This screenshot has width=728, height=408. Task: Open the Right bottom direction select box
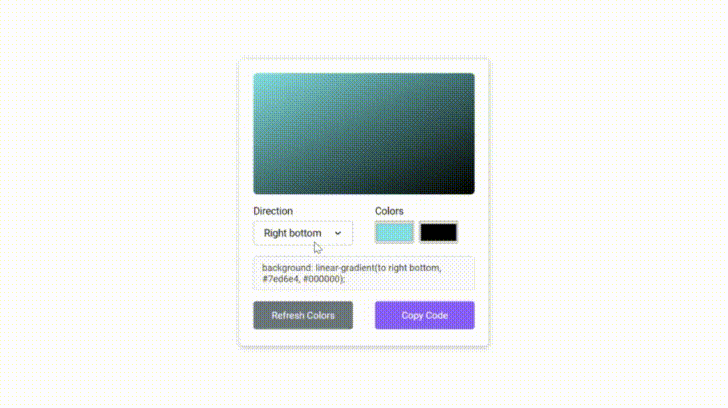pyautogui.click(x=303, y=233)
